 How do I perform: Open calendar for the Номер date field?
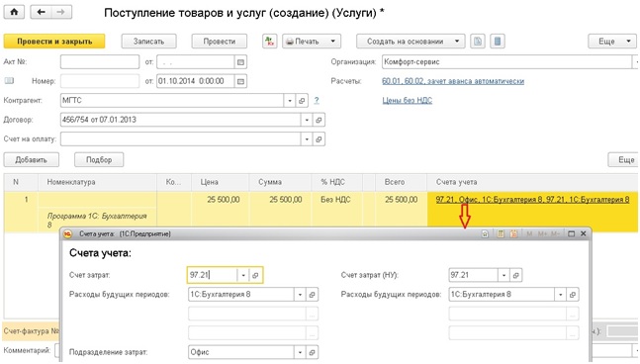pos(240,81)
